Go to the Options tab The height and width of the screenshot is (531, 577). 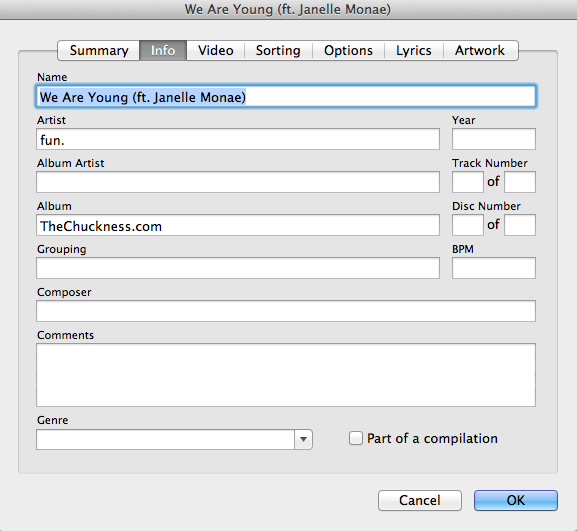(348, 50)
